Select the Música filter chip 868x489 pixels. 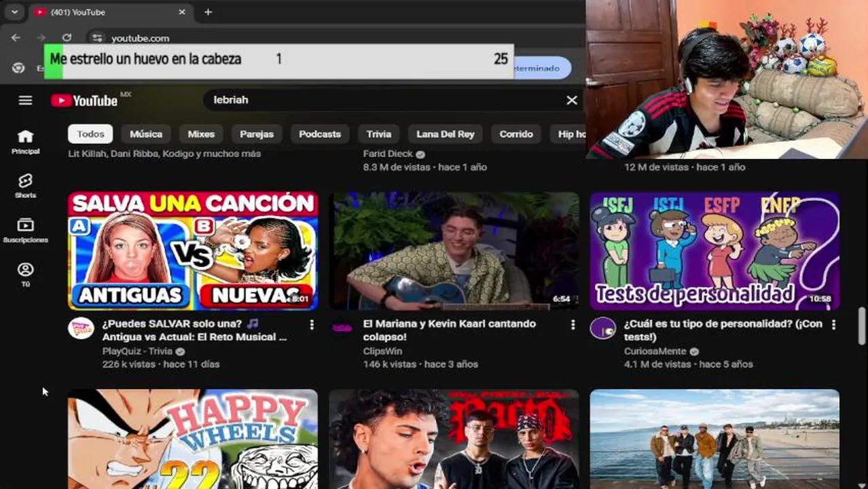[146, 134]
